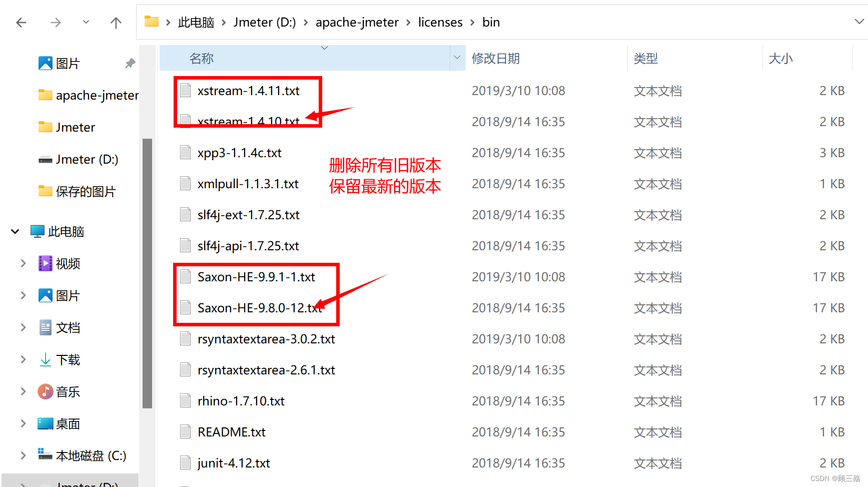Viewport: 868px width, 487px height.
Task: Open the recent locations chevron
Action: [86, 22]
